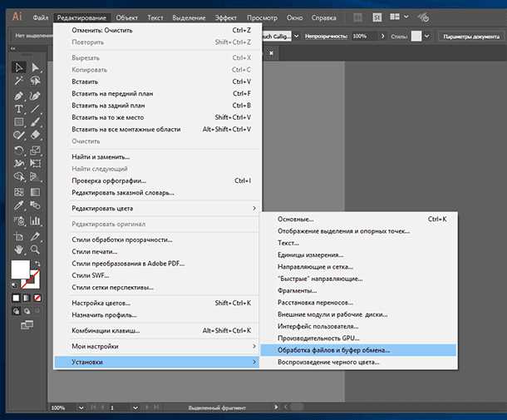Choose Единицы измерения entry

(x=358, y=255)
